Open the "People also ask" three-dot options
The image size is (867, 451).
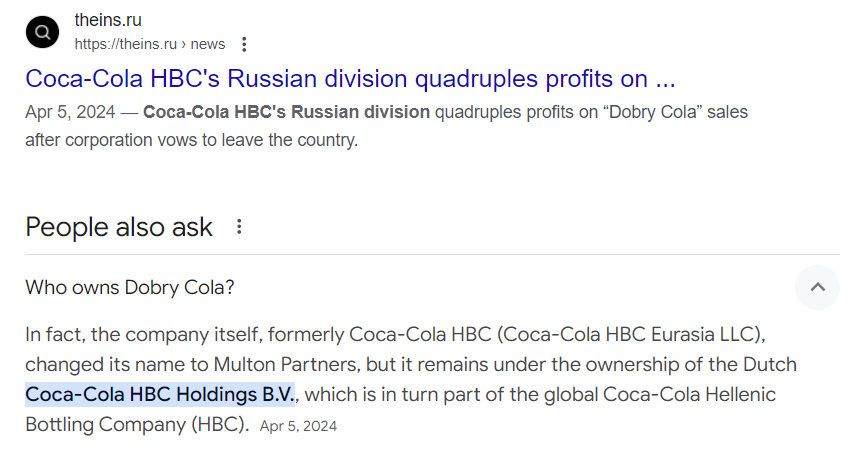tap(239, 227)
